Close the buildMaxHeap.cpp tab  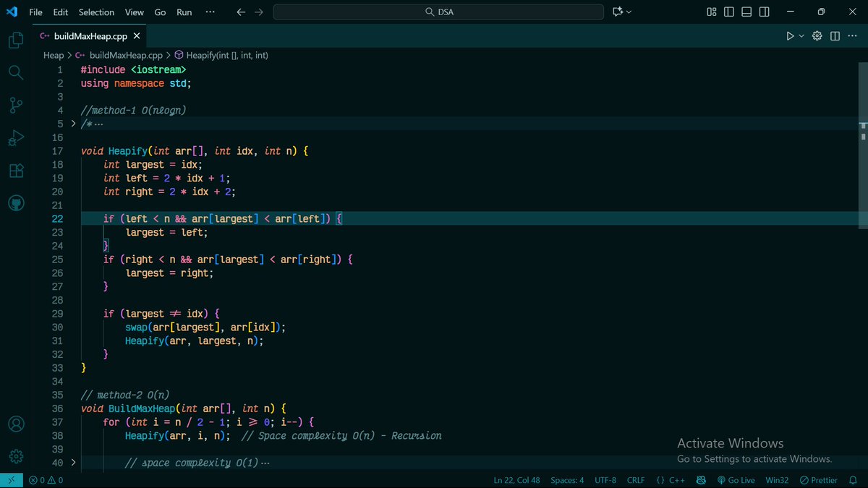point(136,35)
